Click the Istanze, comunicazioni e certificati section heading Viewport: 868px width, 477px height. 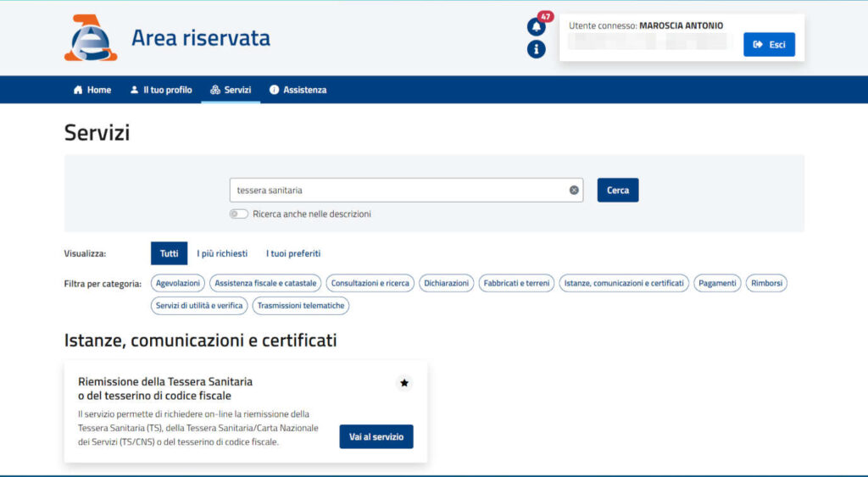(x=200, y=340)
